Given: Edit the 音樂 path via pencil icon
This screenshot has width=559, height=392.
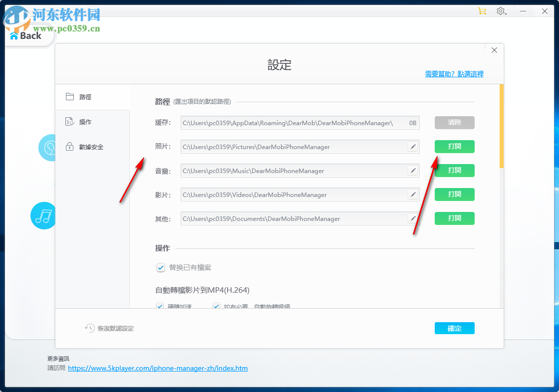Looking at the screenshot, I should 413,171.
